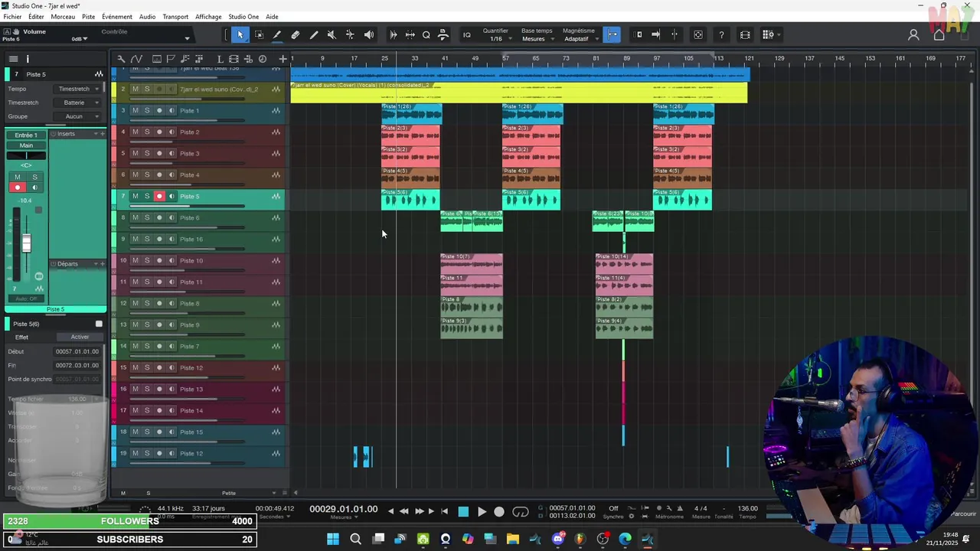Click the Stop transport button
The image size is (980, 551).
463,512
